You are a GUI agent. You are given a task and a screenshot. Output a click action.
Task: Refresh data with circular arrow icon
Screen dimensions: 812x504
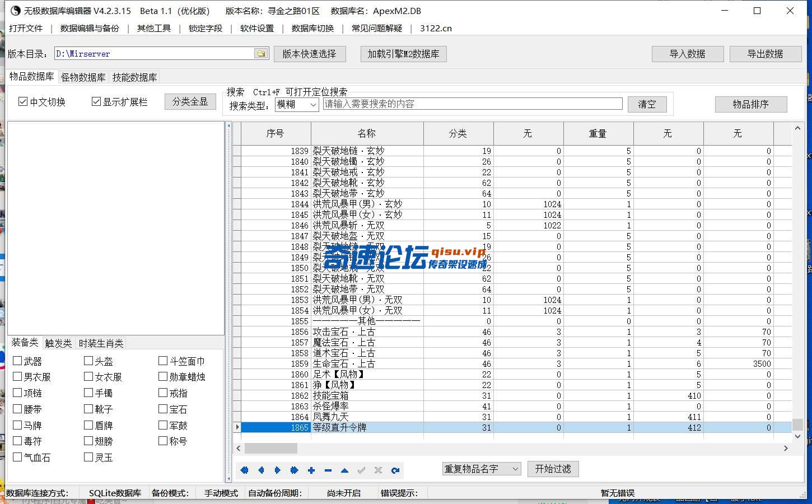point(395,470)
